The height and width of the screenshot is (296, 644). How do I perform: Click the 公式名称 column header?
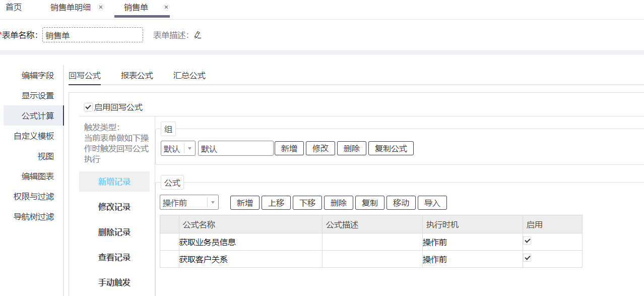pyautogui.click(x=250, y=224)
